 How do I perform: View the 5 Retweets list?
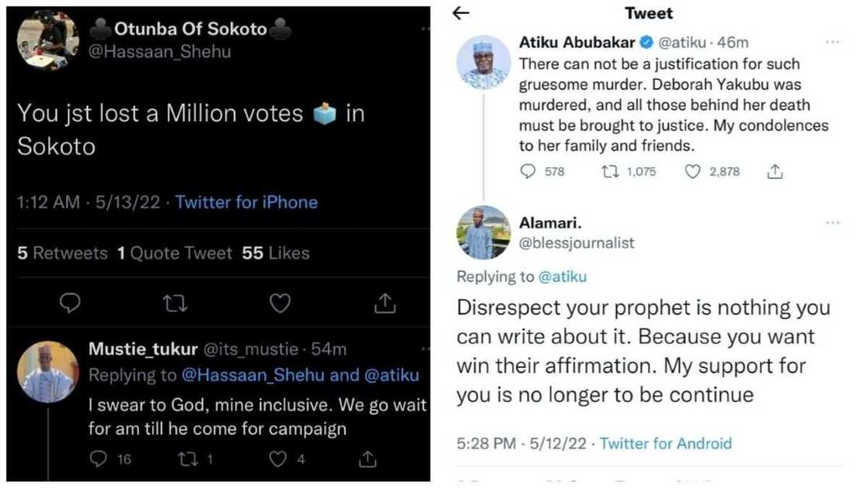[x=63, y=253]
